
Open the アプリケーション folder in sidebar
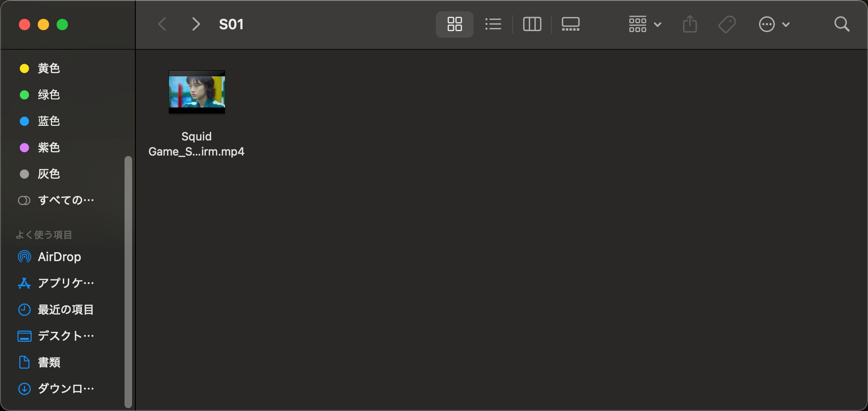pyautogui.click(x=66, y=283)
